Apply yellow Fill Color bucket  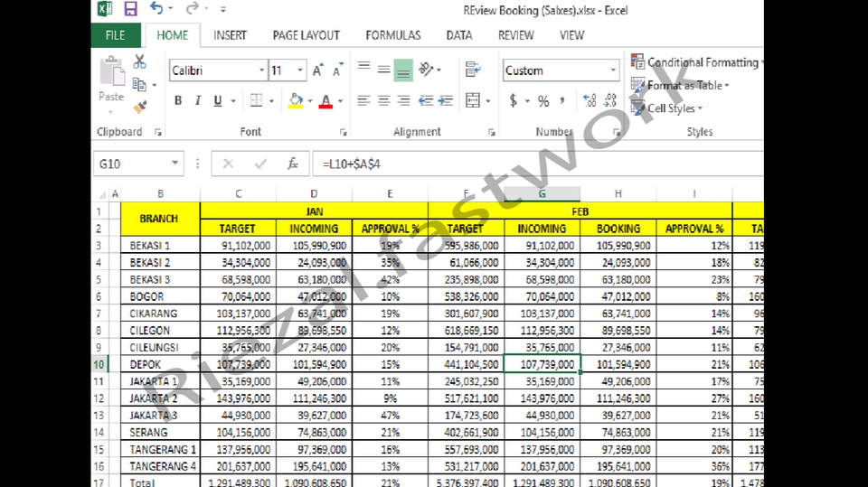point(296,100)
